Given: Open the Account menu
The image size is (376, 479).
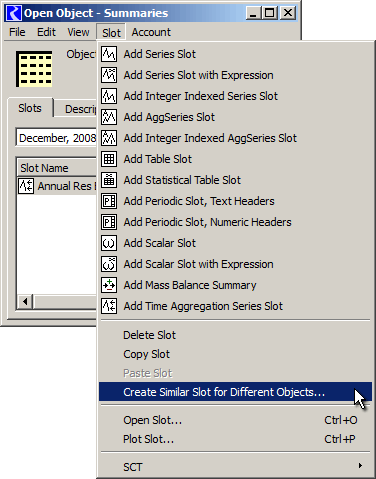Looking at the screenshot, I should (151, 32).
